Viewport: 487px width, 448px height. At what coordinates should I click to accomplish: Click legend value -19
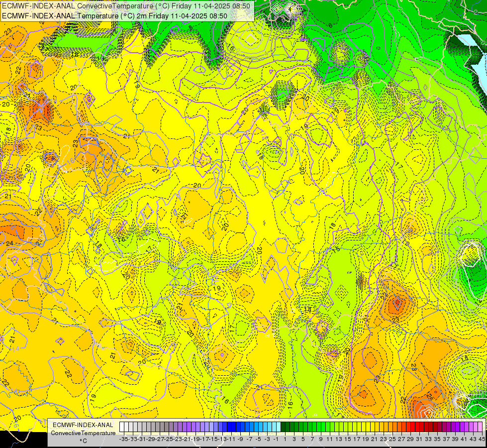click(196, 439)
